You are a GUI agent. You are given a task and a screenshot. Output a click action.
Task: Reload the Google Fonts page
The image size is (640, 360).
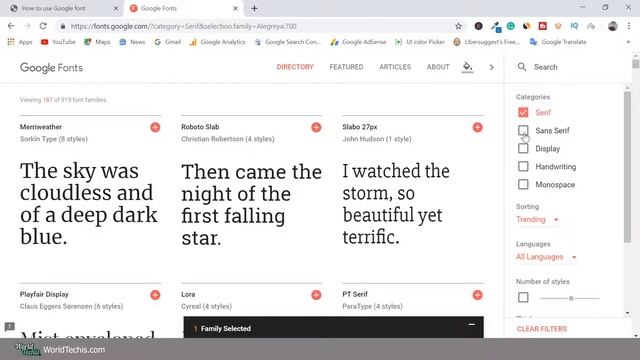[x=43, y=26]
